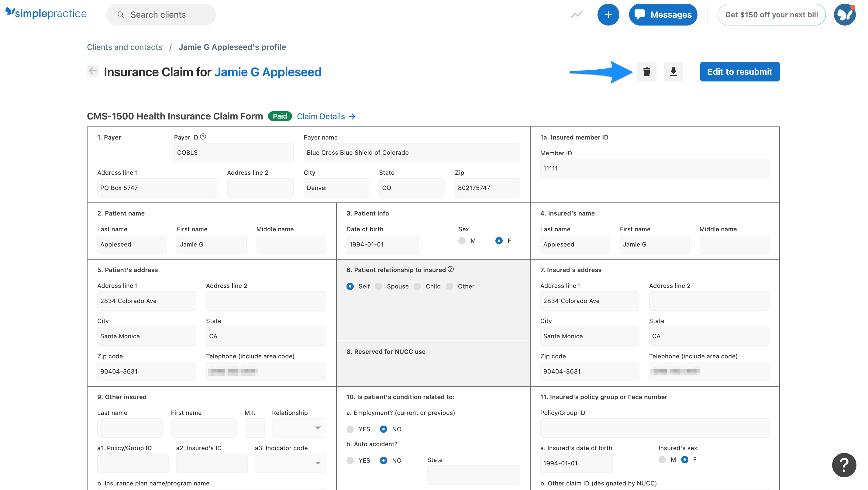Click Edit to resubmit
The height and width of the screenshot is (490, 868).
coord(740,71)
